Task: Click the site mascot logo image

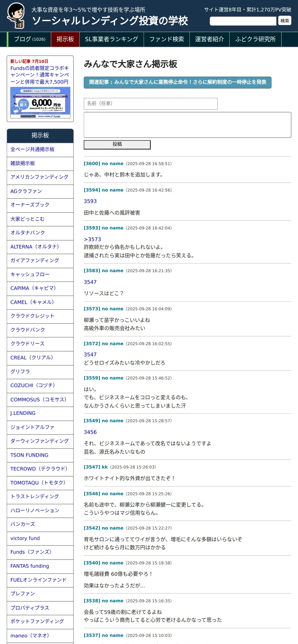Action: [16, 16]
